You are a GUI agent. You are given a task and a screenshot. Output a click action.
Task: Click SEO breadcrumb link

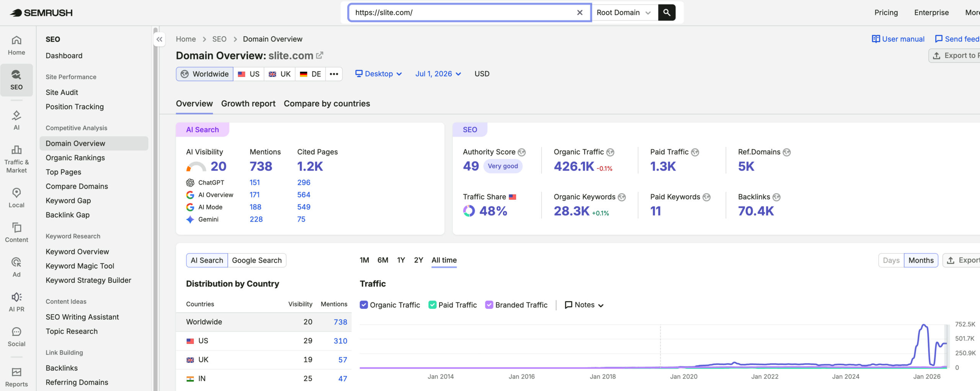click(219, 39)
